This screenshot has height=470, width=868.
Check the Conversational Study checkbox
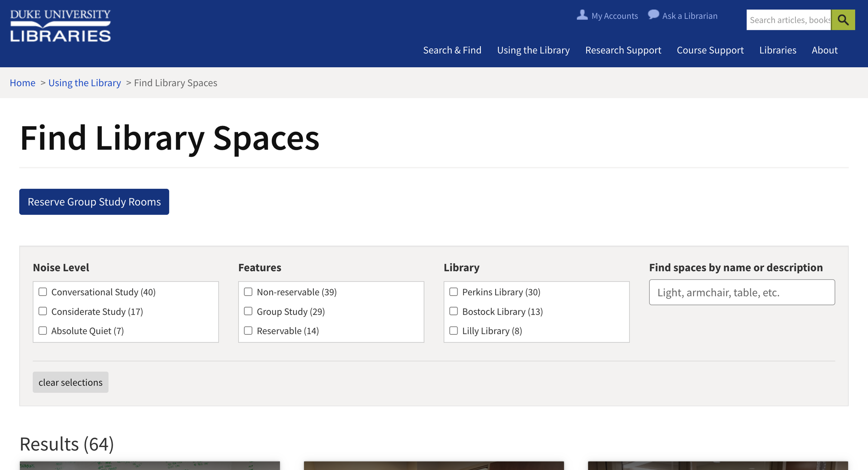(x=43, y=292)
